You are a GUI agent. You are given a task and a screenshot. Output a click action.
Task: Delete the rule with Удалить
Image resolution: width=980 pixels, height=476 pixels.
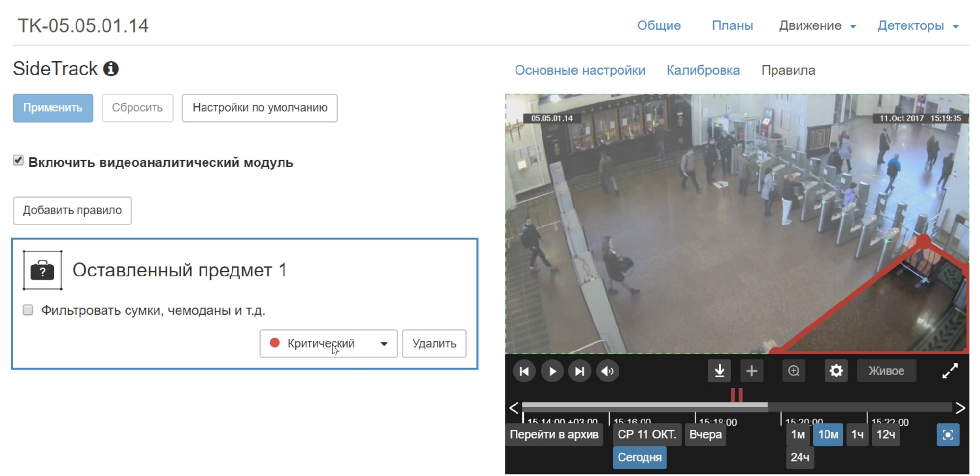pyautogui.click(x=434, y=344)
